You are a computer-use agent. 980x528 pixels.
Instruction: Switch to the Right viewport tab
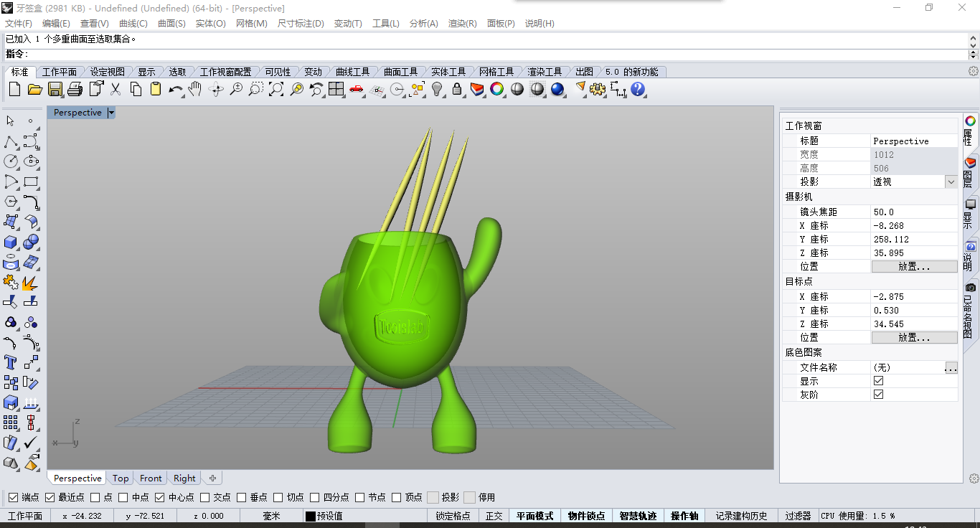(184, 478)
